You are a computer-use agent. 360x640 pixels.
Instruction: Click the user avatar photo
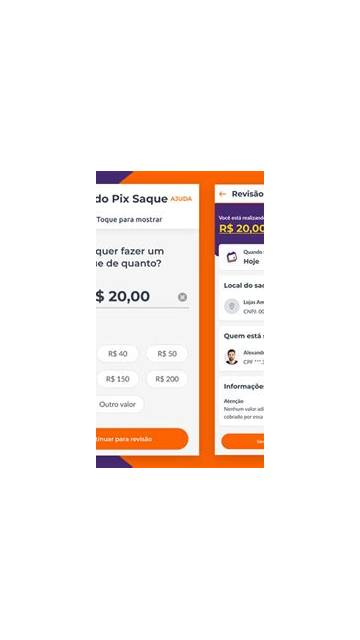click(232, 357)
